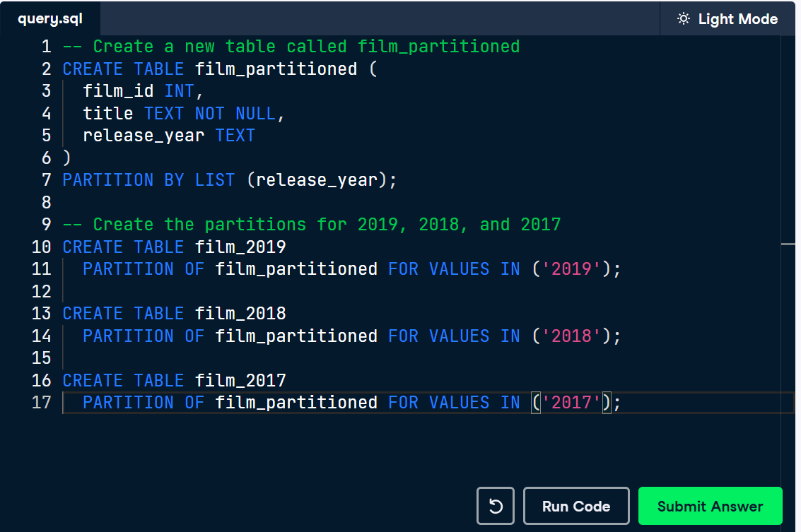Click 'film_id' column name

coord(118,91)
